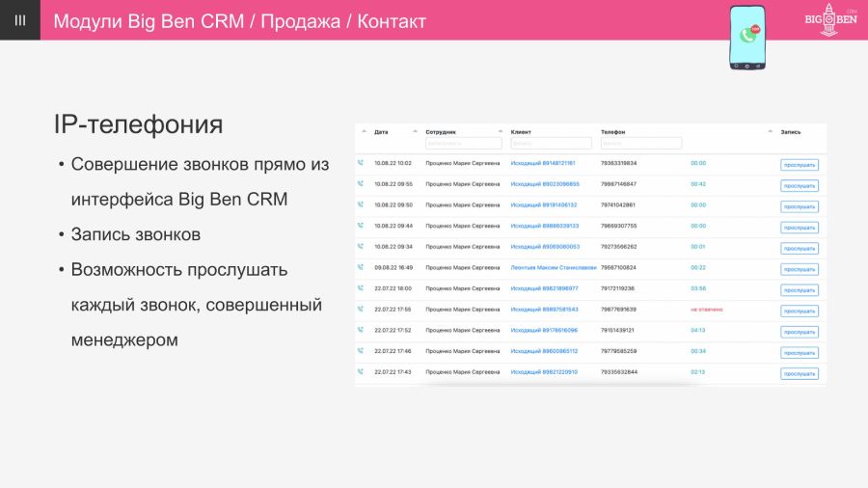Listen to the 10.08.22 09:55 call recording
868x488 pixels.
(x=800, y=186)
